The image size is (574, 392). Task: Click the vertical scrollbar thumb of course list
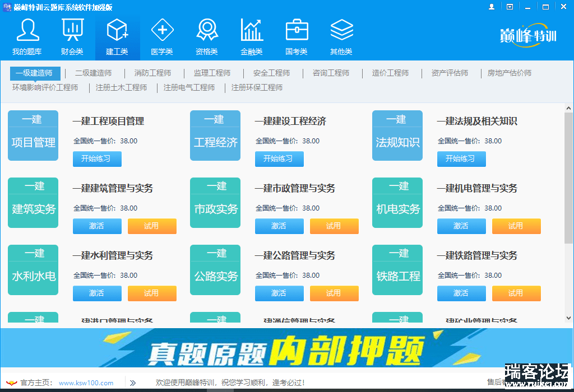coord(568,178)
